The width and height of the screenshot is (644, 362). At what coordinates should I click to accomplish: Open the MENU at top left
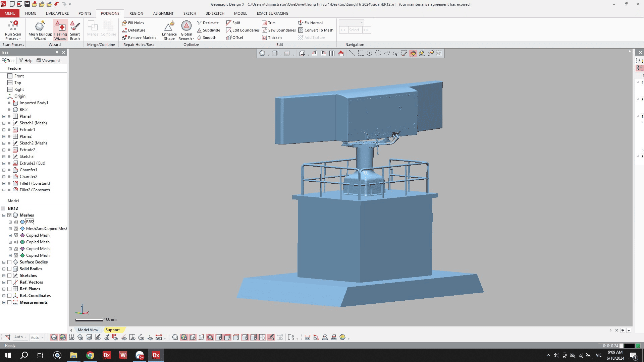pyautogui.click(x=10, y=13)
